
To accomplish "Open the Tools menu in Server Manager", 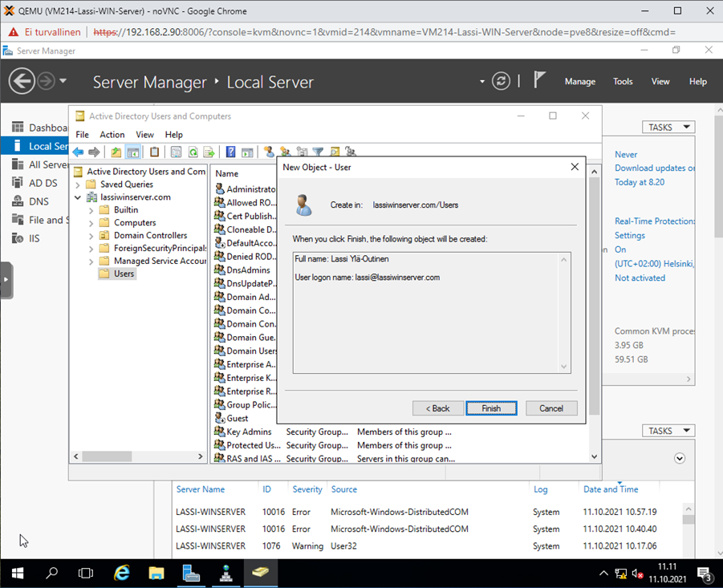I will [x=623, y=82].
